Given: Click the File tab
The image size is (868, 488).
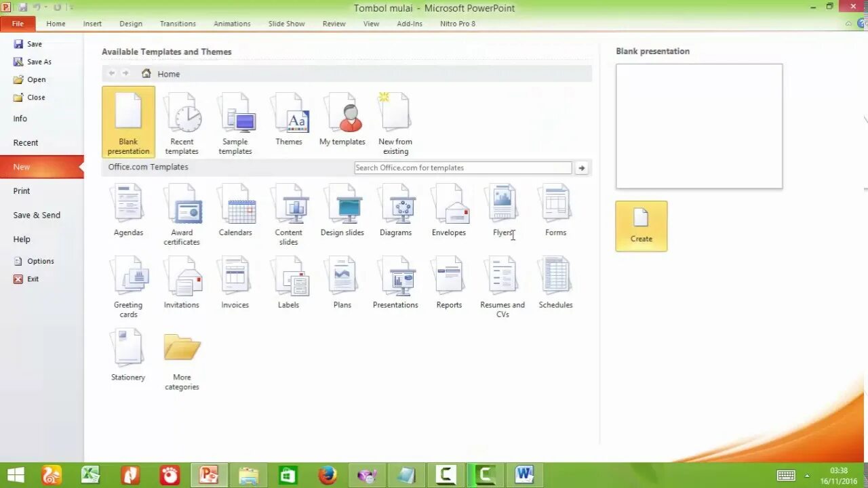Looking at the screenshot, I should coord(18,24).
